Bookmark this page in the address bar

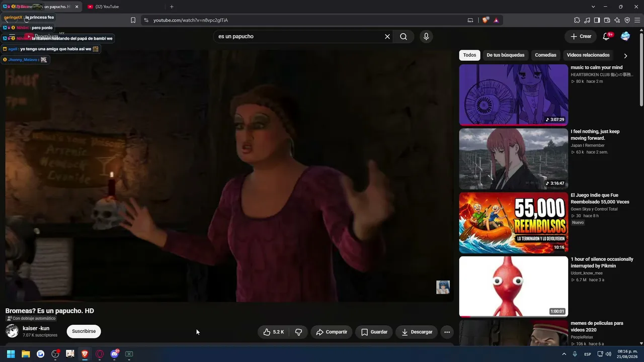tap(133, 20)
